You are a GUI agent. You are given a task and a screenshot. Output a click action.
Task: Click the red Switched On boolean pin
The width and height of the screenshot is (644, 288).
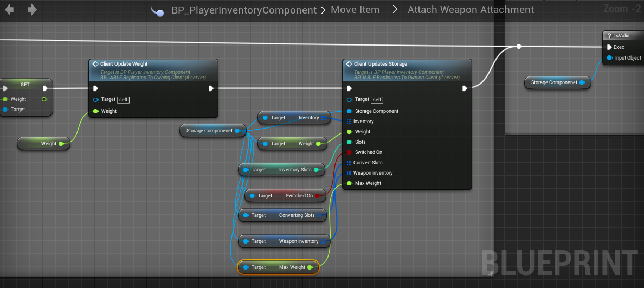tap(349, 152)
